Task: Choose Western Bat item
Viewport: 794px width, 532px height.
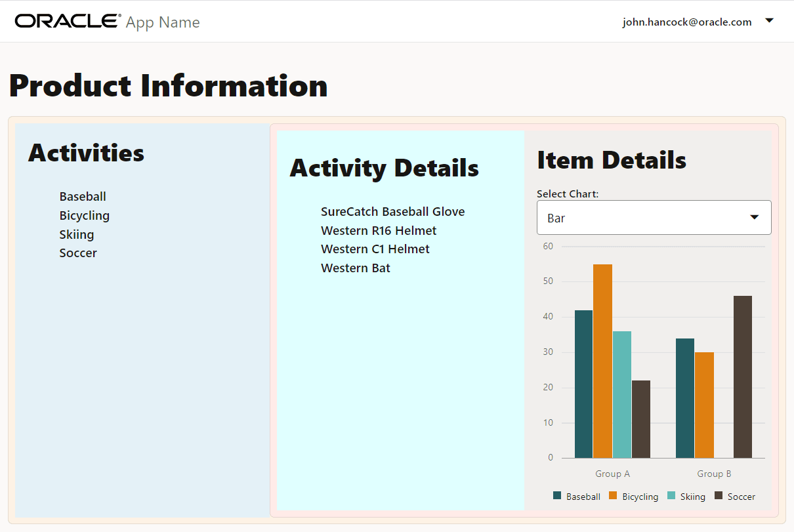Action: pos(356,268)
